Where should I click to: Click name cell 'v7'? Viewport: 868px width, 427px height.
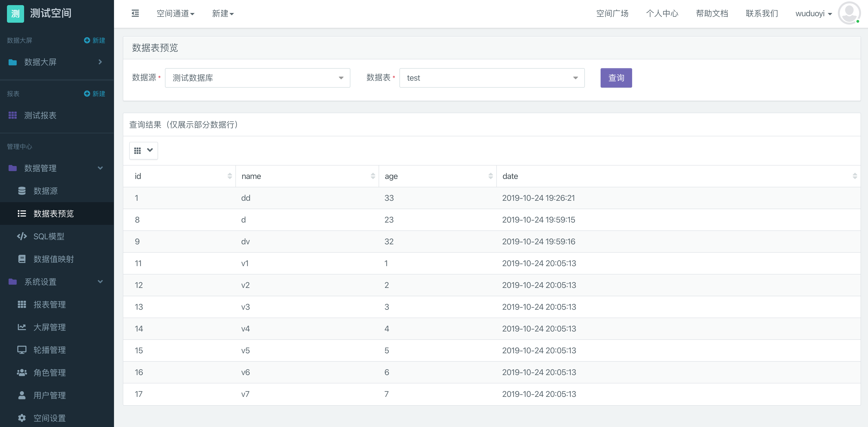245,394
